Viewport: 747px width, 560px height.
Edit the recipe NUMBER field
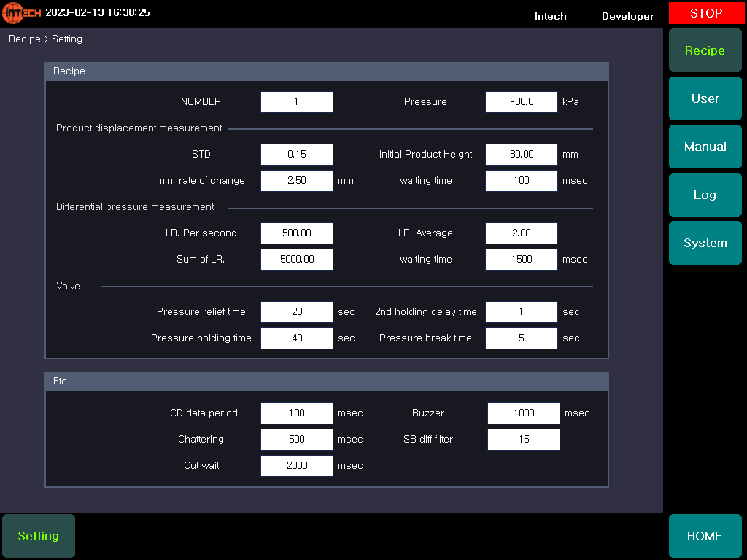(296, 102)
